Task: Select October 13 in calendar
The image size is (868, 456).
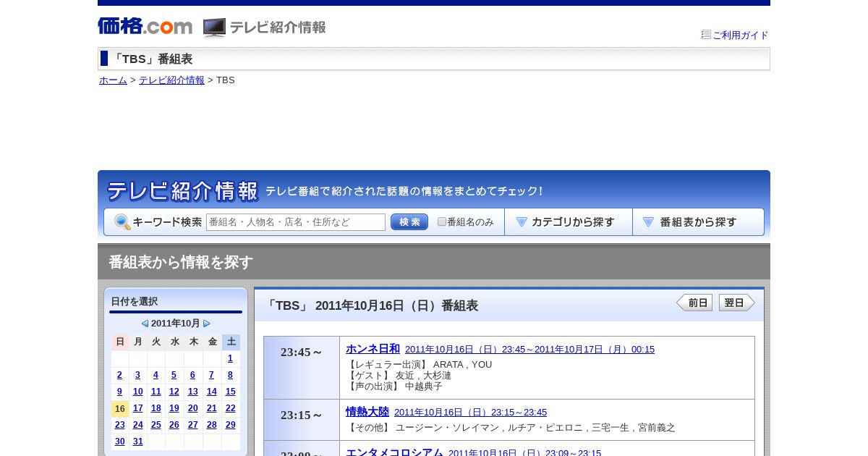Action: tap(192, 392)
